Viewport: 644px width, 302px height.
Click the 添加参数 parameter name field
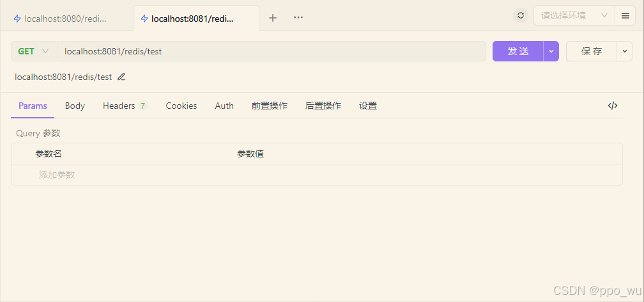coord(57,175)
